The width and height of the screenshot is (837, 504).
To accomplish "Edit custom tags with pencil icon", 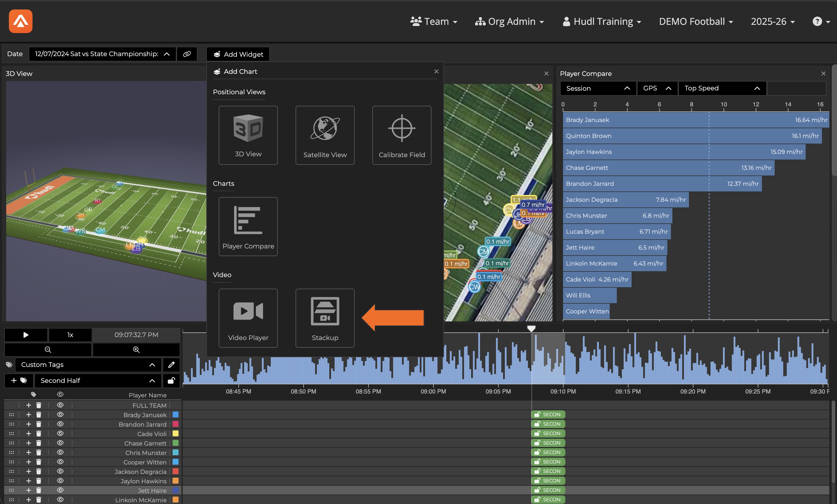I will [171, 365].
